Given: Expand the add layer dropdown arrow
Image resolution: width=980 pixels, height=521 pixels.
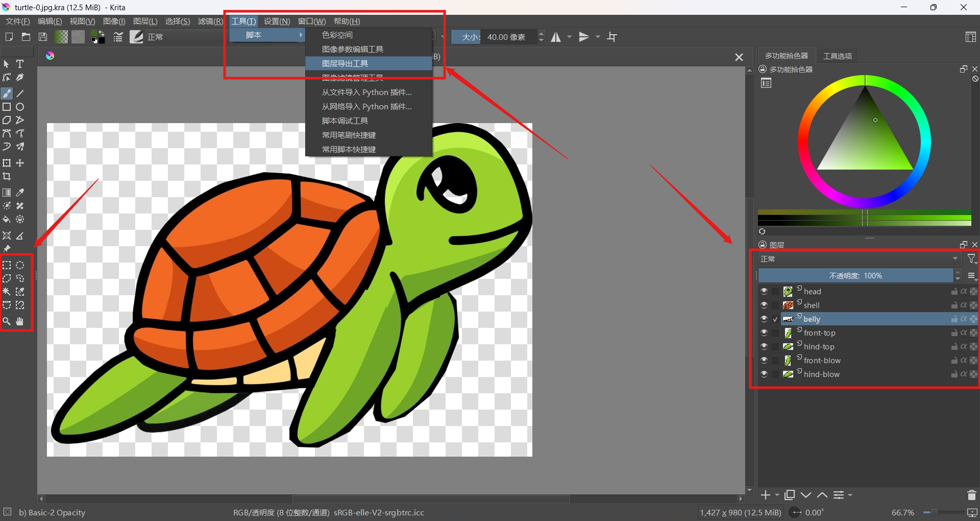Looking at the screenshot, I should (x=777, y=495).
